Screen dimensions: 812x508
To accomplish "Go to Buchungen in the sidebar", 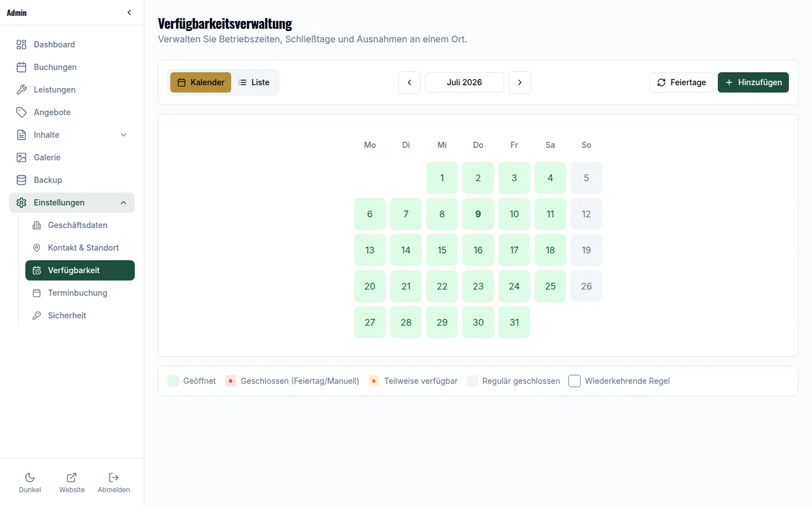I will (x=72, y=67).
